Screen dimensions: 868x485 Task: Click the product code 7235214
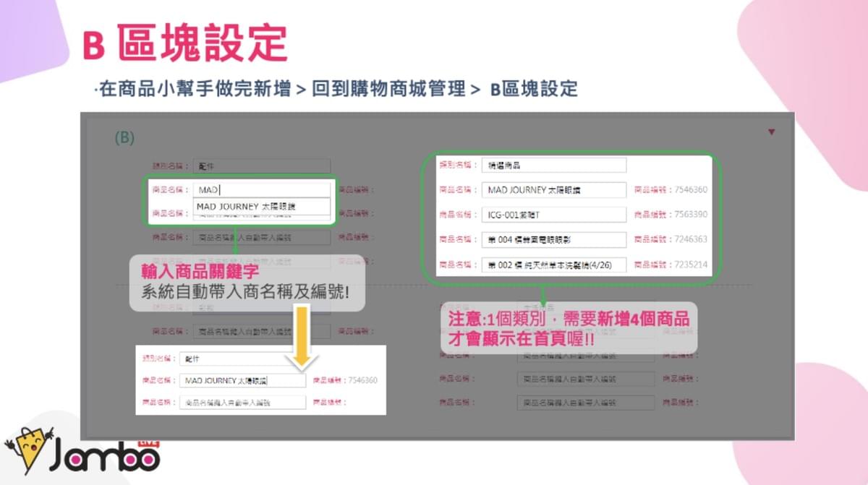[x=690, y=265]
